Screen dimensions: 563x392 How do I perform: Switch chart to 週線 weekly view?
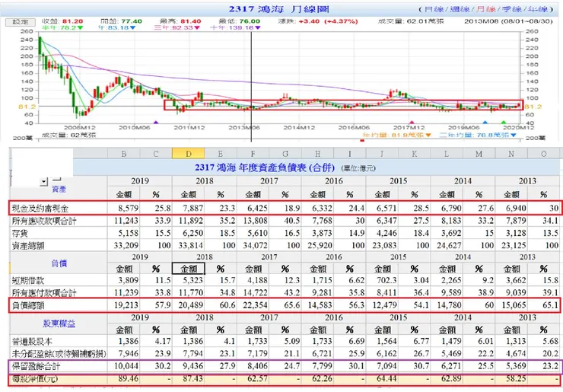point(460,9)
